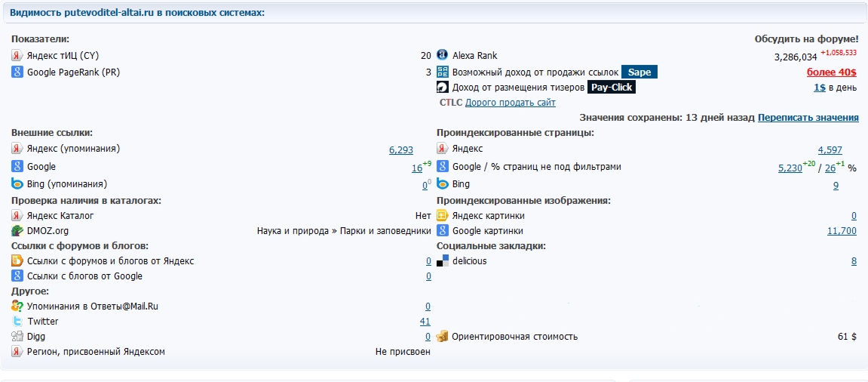This screenshot has height=382, width=868.
Task: Click the Twitter bird icon
Action: point(17,322)
